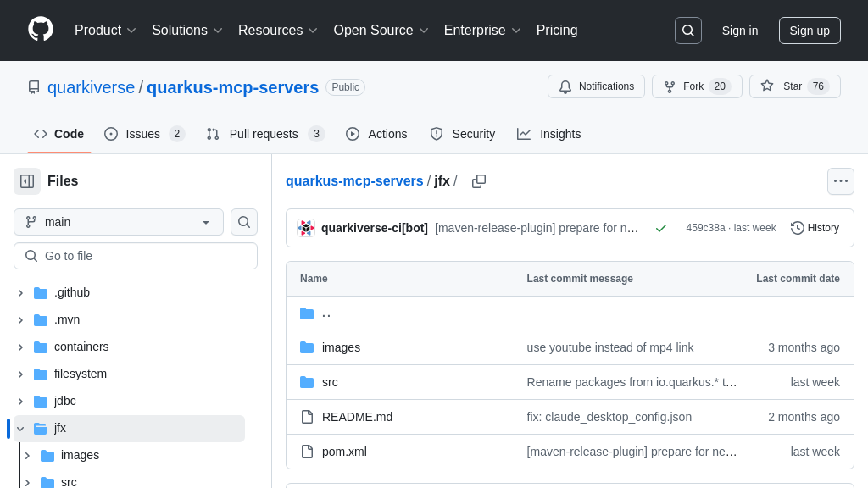Open the Open Source dropdown menu
868x488 pixels.
pyautogui.click(x=381, y=30)
